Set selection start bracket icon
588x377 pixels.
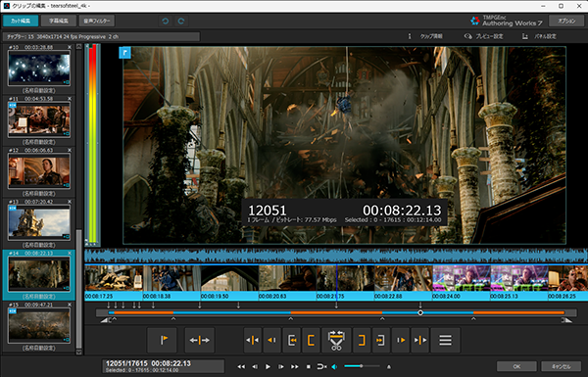pos(311,340)
